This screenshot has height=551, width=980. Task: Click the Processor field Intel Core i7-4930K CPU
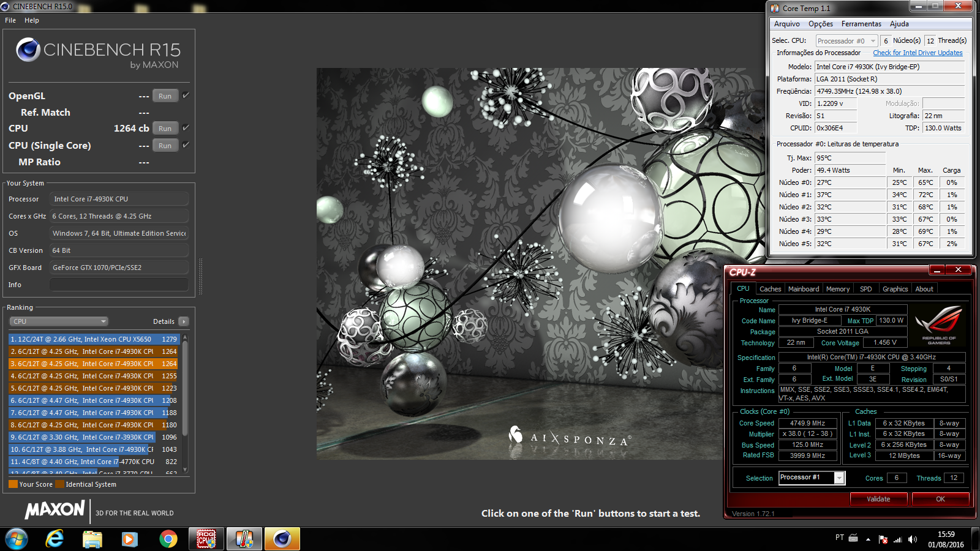click(x=119, y=199)
